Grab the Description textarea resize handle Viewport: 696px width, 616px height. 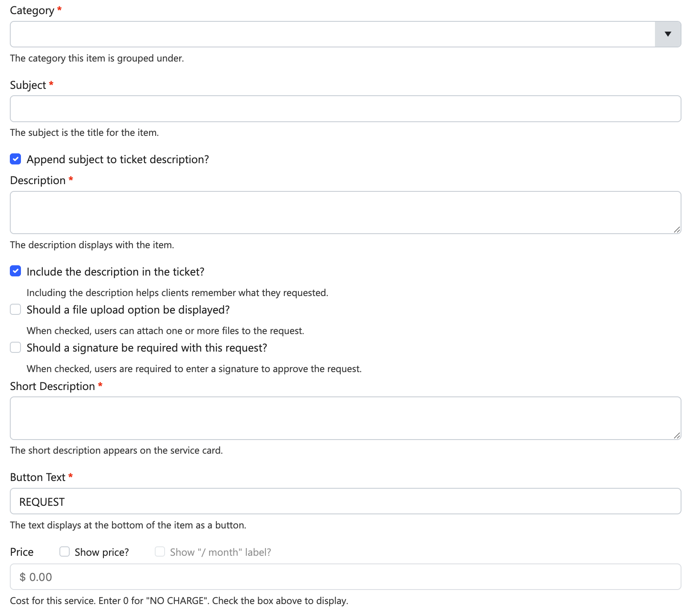677,230
